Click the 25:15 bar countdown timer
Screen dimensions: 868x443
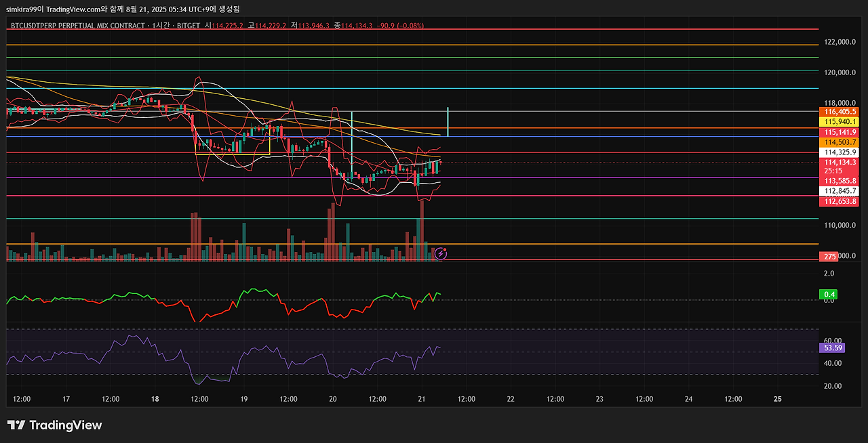click(833, 171)
